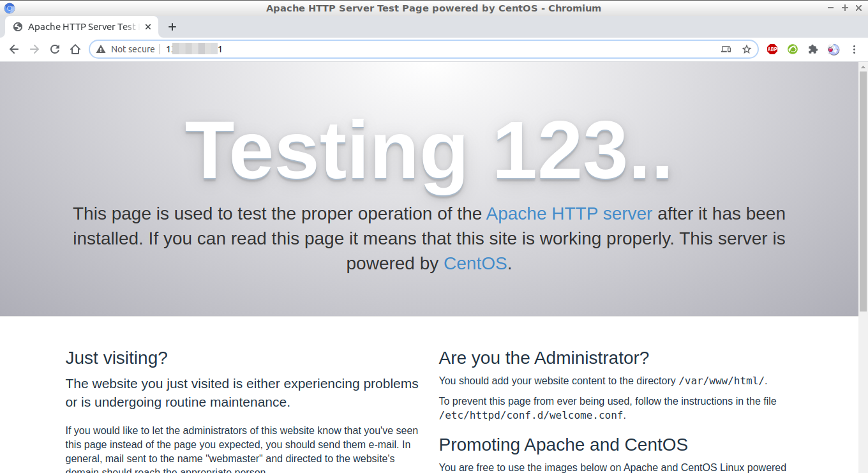Click the profile avatar icon
This screenshot has height=473, width=868.
pos(834,49)
